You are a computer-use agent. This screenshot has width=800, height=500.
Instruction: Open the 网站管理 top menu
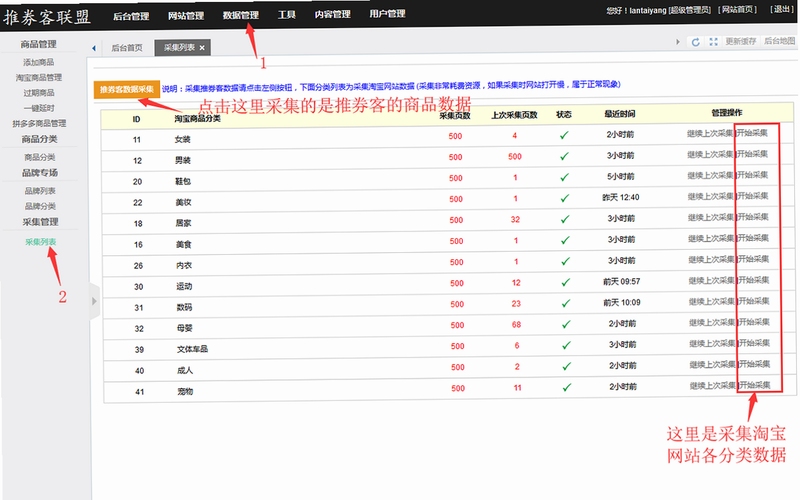[x=186, y=16]
